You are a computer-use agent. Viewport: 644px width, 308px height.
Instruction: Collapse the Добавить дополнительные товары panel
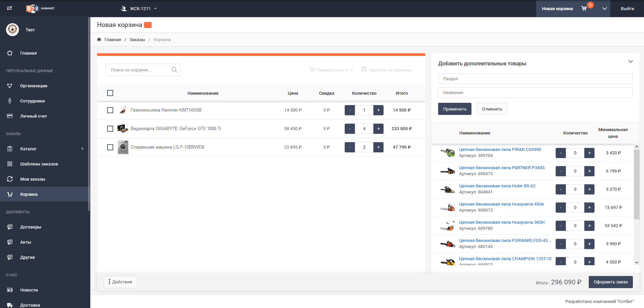(630, 62)
